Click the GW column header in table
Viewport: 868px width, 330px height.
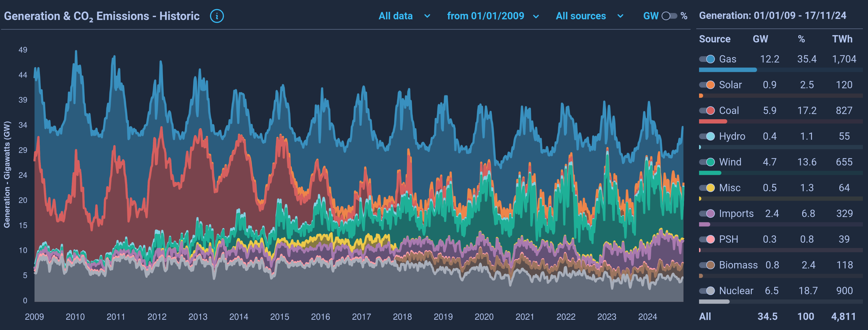click(760, 39)
